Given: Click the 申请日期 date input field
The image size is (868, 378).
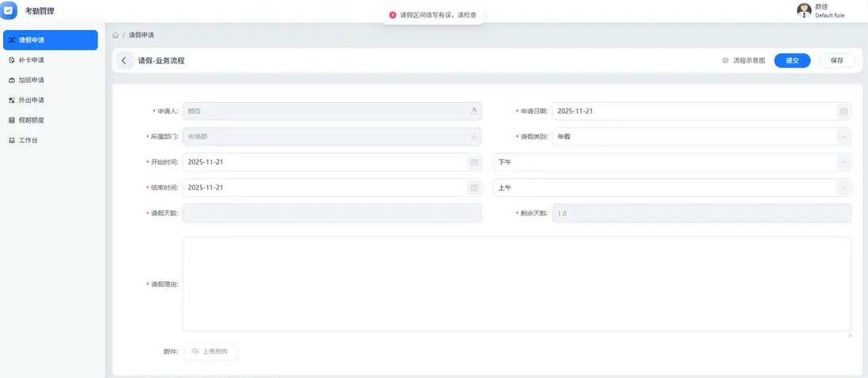Looking at the screenshot, I should pos(701,112).
